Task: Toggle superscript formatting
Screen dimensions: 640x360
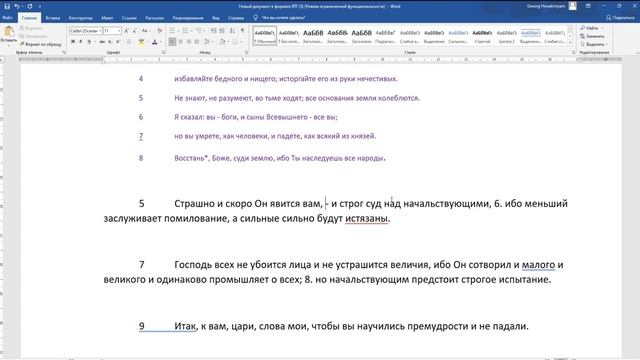Action: click(118, 42)
